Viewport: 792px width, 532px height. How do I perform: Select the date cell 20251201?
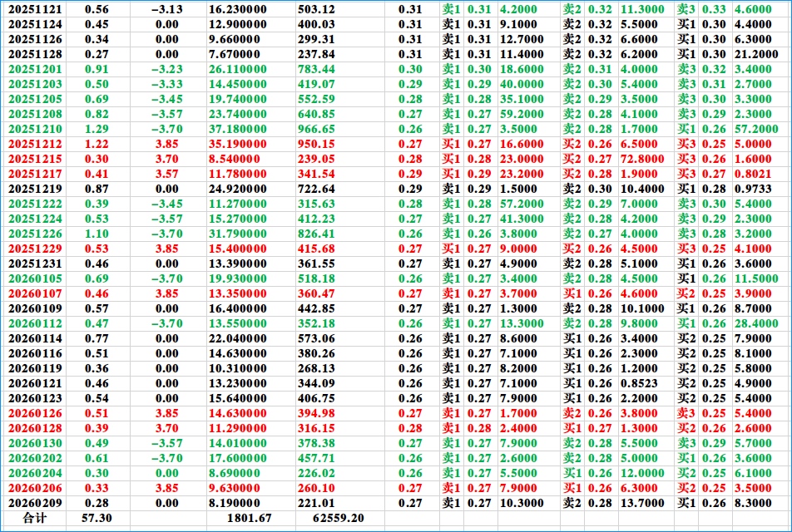(35, 69)
